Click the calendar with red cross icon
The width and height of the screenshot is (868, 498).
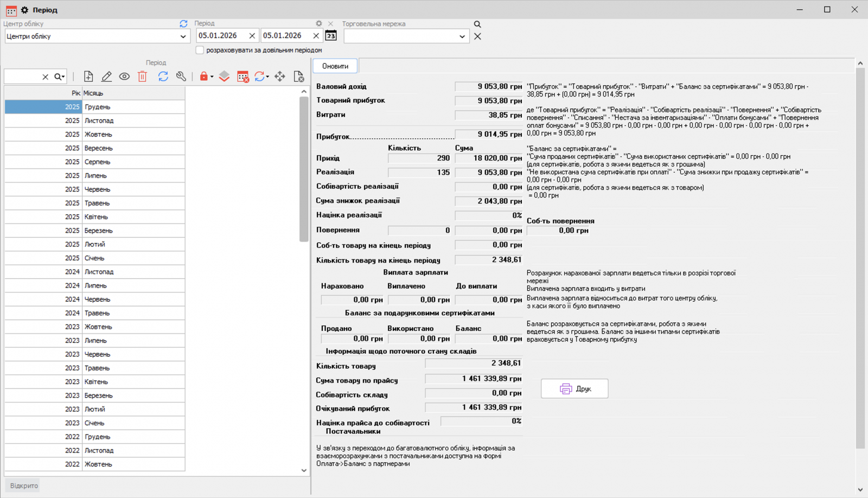[x=242, y=76]
